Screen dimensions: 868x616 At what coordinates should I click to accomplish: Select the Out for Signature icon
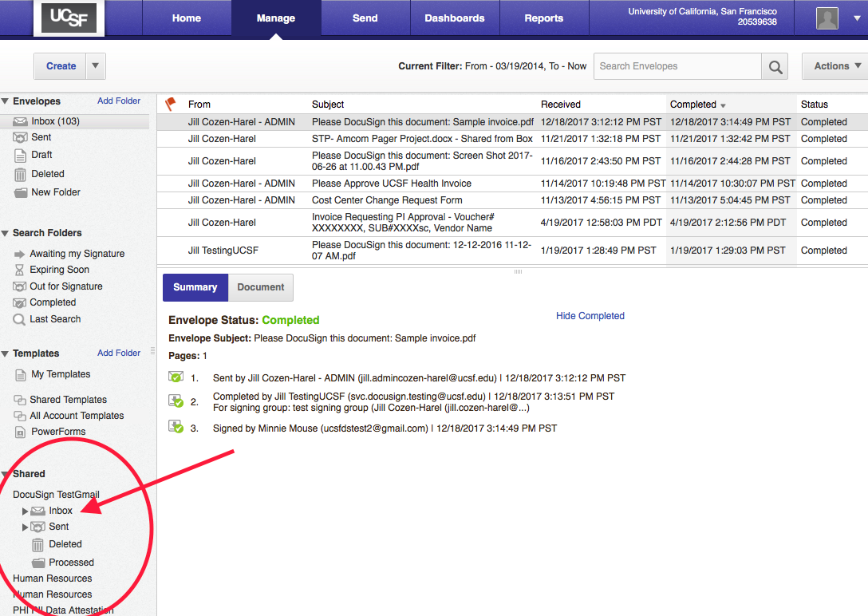pos(19,286)
